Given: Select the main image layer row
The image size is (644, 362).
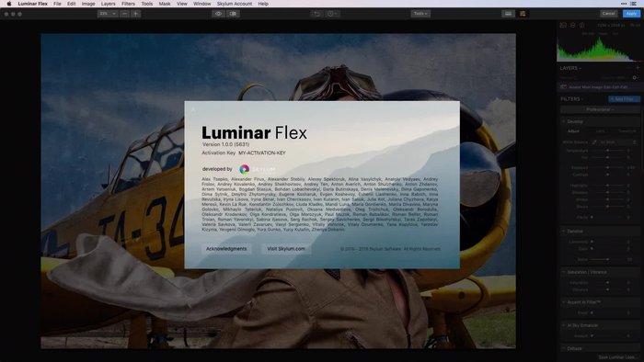Looking at the screenshot, I should click(x=599, y=87).
